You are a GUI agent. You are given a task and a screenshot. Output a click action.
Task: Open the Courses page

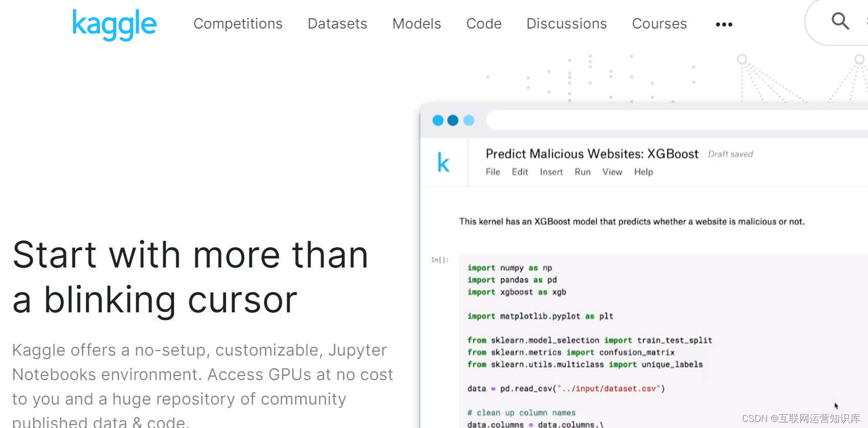[x=659, y=23]
